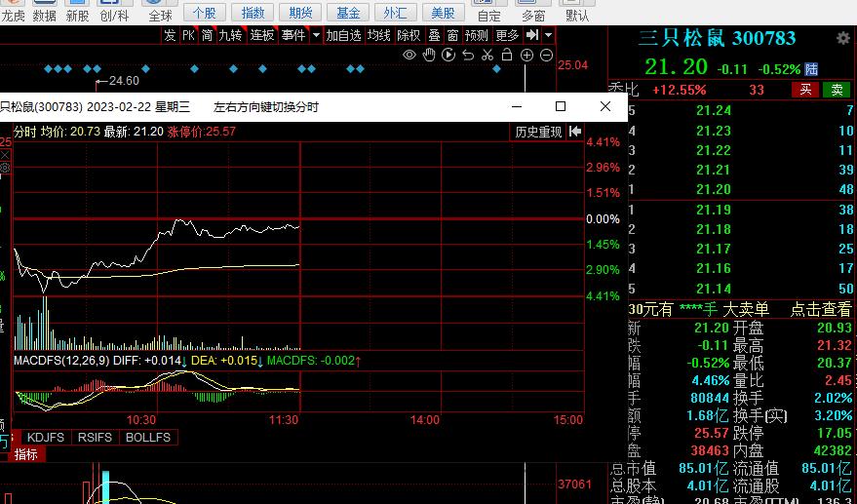Image resolution: width=857 pixels, height=504 pixels.
Task: Click 点击查看 link in order panel
Action: (821, 309)
